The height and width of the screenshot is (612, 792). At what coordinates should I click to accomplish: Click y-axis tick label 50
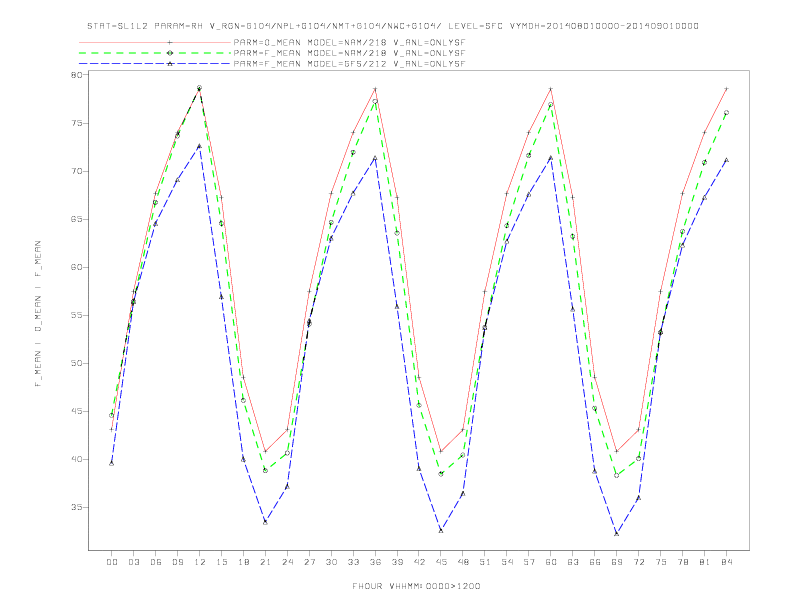(x=77, y=363)
